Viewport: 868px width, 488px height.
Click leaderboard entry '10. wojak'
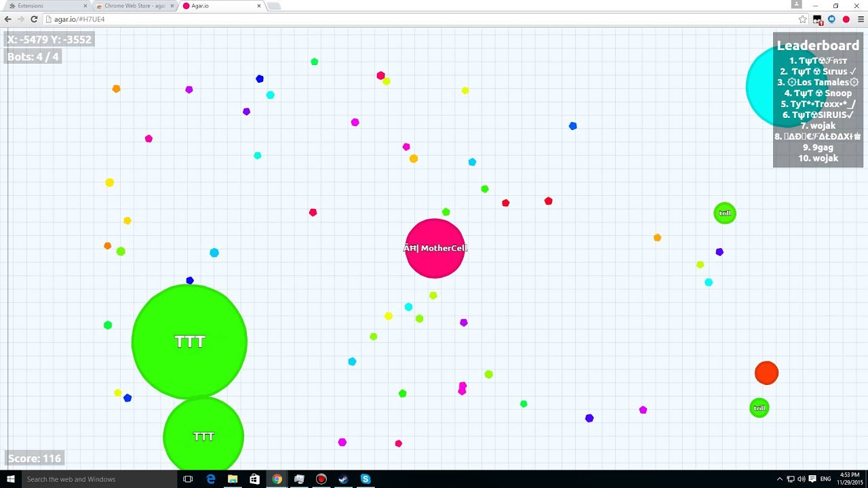click(818, 158)
